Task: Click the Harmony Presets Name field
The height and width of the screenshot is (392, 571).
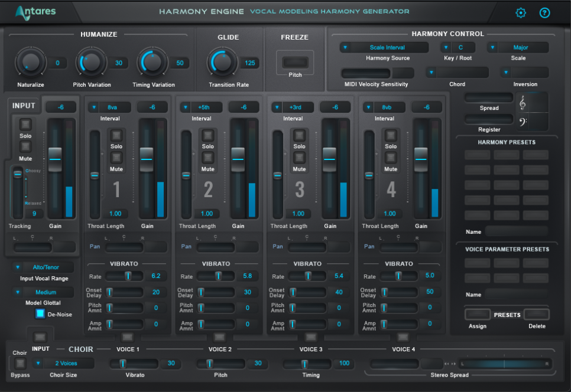Action: click(517, 231)
